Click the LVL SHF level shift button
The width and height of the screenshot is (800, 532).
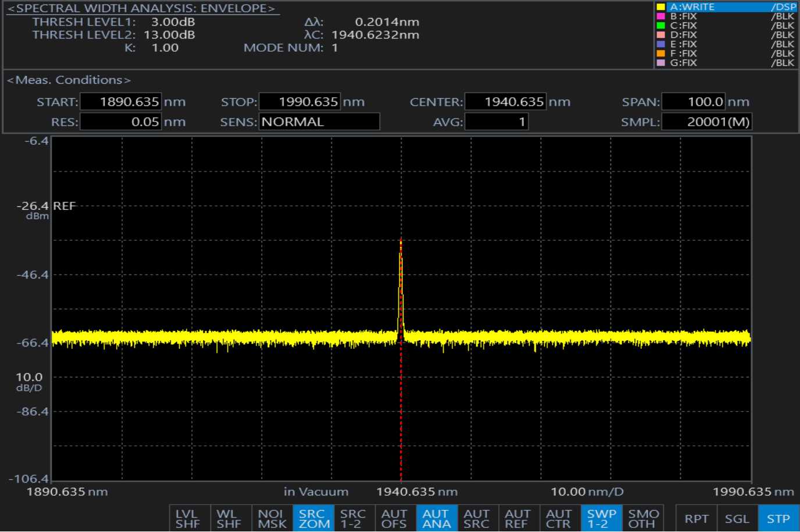[x=188, y=519]
